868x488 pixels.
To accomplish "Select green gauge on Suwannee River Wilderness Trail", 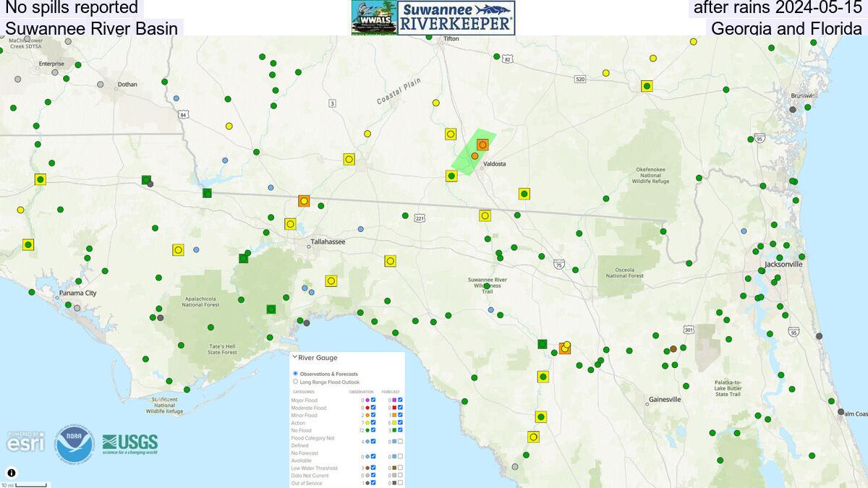I will coord(487,286).
